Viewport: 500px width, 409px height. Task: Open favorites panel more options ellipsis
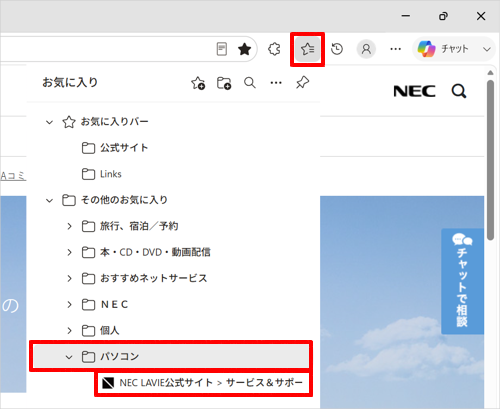(x=276, y=83)
